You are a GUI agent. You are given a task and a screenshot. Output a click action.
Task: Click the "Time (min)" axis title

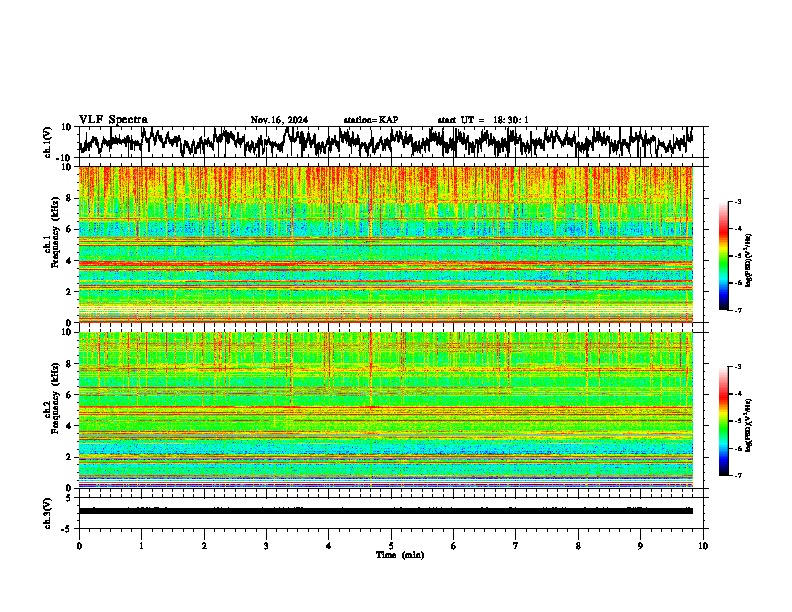pyautogui.click(x=400, y=555)
